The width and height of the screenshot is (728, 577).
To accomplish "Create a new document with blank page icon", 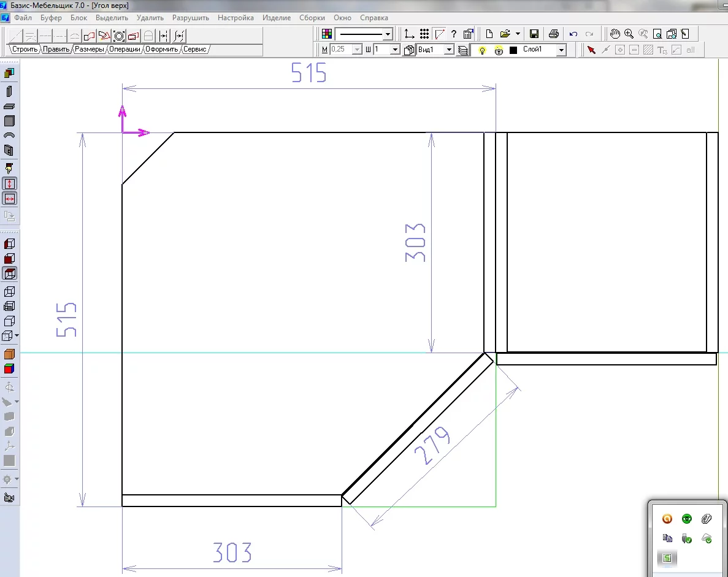I will [489, 34].
